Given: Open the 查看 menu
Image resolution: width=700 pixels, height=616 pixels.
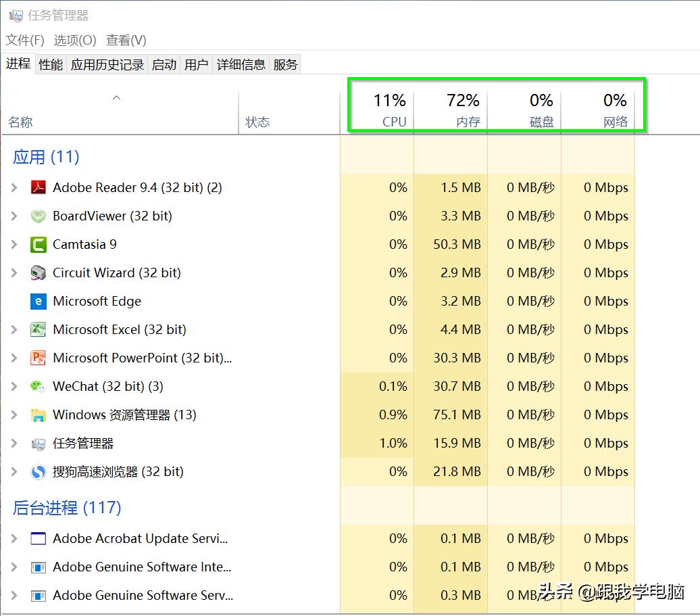Looking at the screenshot, I should point(124,40).
